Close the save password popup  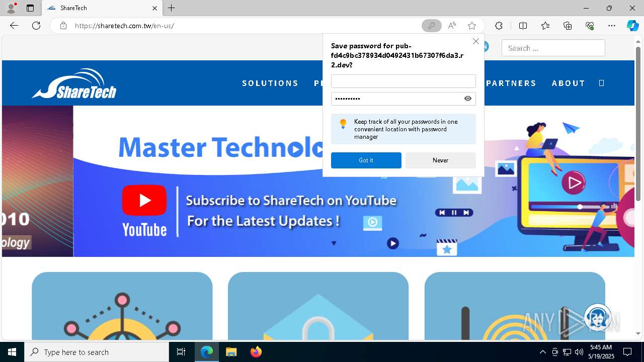point(475,41)
